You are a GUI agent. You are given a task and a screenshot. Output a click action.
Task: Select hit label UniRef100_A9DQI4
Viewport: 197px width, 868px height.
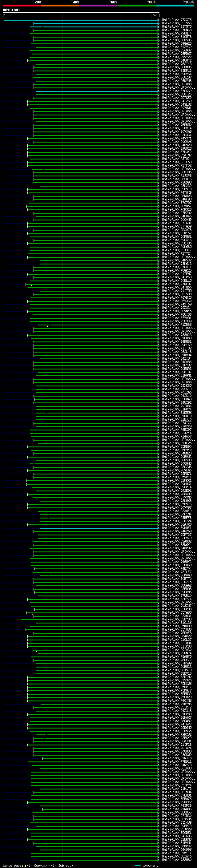[177, 33]
